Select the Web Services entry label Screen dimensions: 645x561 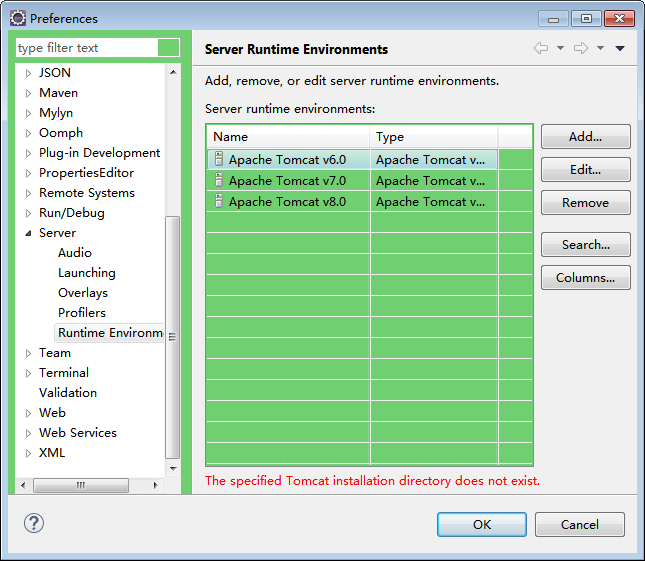click(x=78, y=433)
